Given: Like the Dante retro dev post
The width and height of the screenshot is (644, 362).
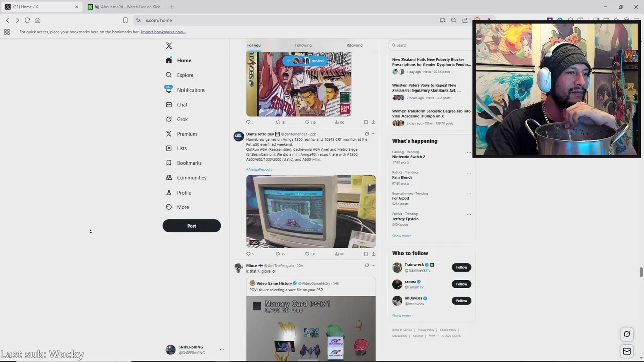Looking at the screenshot, I should (x=310, y=254).
